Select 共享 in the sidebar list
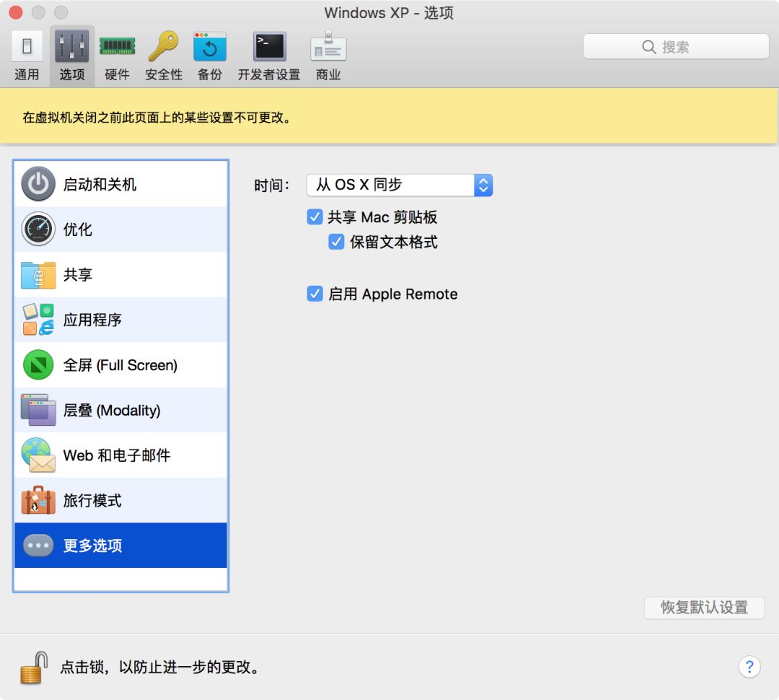This screenshot has height=700, width=779. point(120,274)
